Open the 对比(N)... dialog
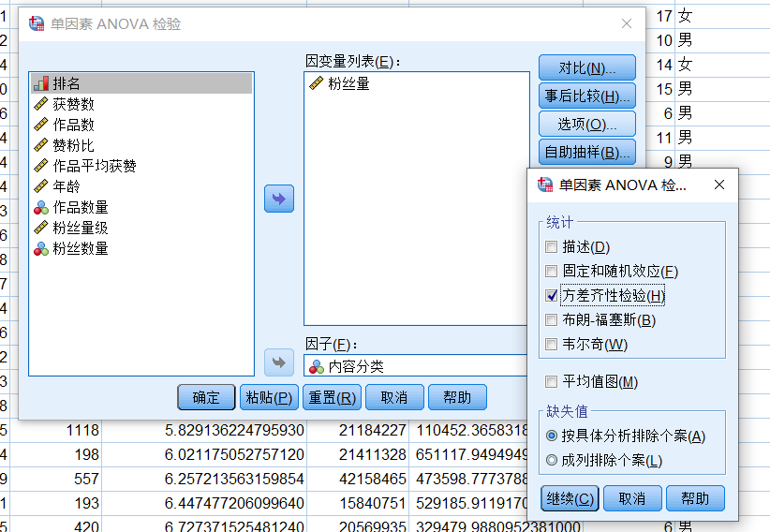770x532 pixels. tap(587, 67)
